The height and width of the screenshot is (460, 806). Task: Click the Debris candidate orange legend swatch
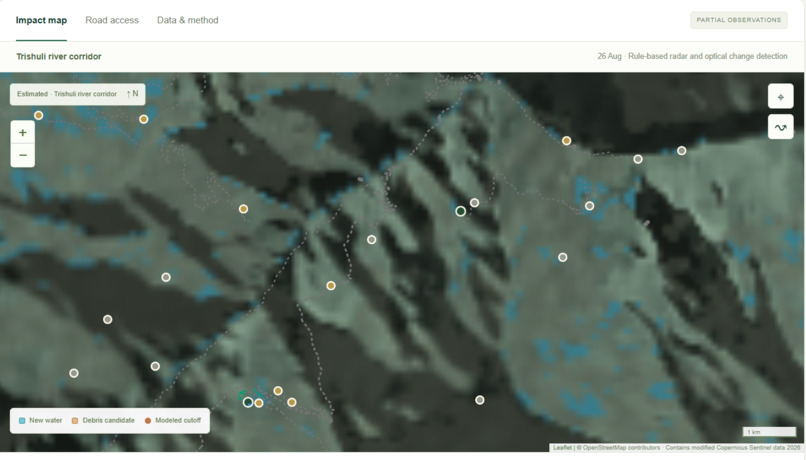click(75, 420)
